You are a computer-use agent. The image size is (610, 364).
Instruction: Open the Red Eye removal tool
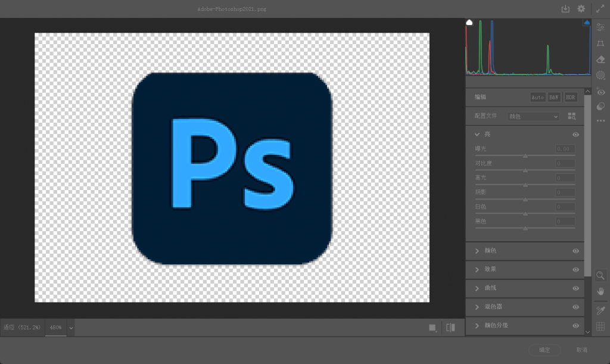click(600, 92)
